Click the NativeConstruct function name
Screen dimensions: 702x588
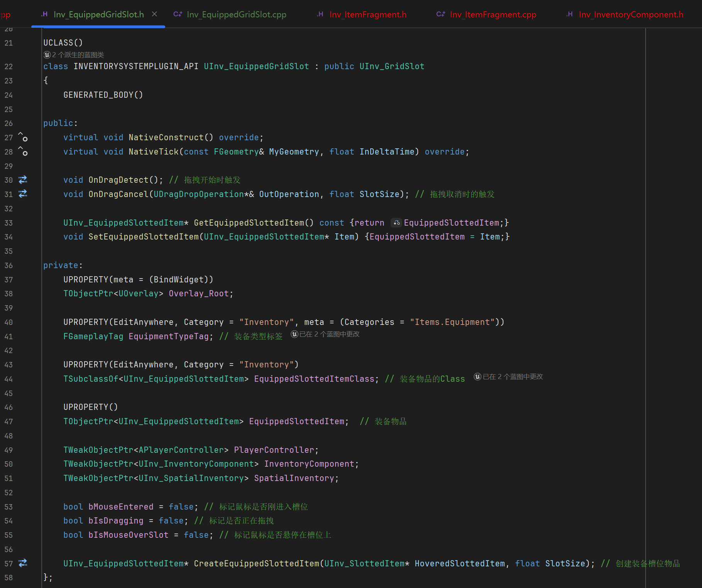click(x=166, y=138)
